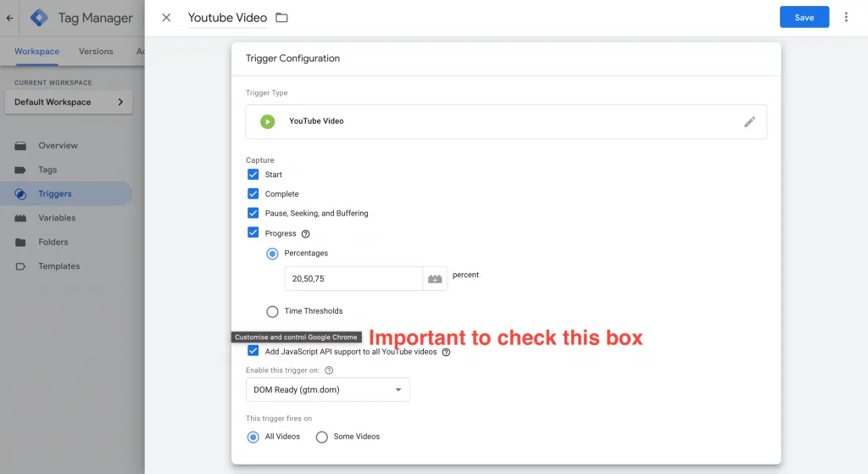Screen dimensions: 868x474
Task: Click the Overview briefcase icon
Action: [x=20, y=146]
